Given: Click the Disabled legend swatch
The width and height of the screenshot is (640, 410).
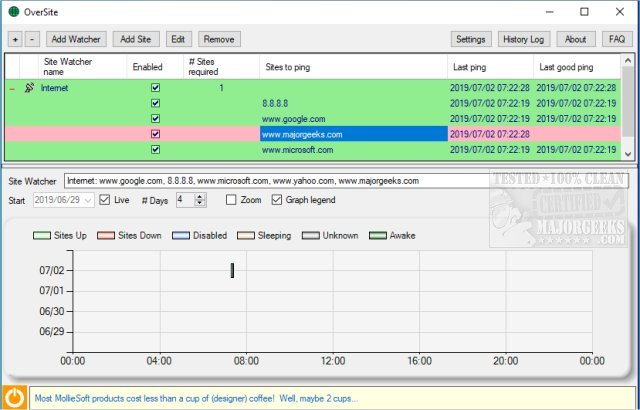Looking at the screenshot, I should pyautogui.click(x=181, y=235).
